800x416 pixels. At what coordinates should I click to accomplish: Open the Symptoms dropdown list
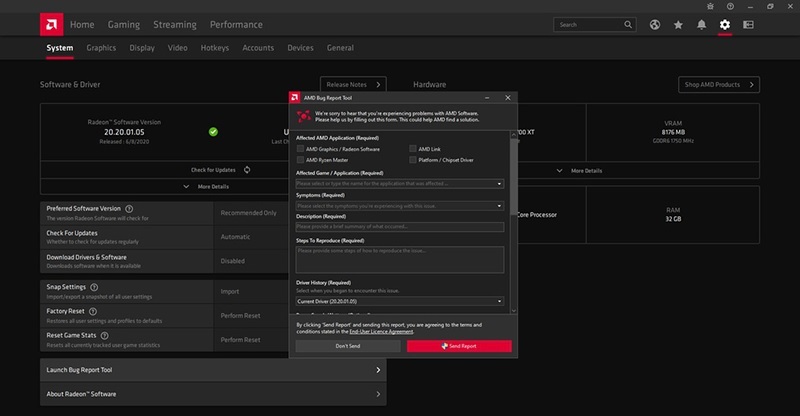tap(400, 205)
